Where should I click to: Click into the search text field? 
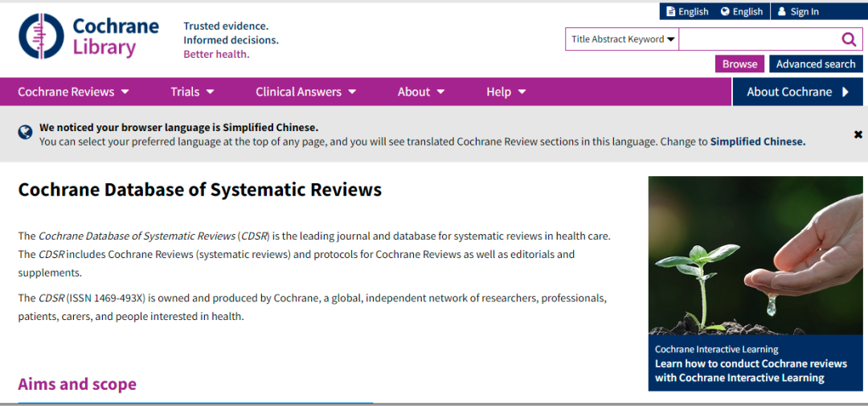755,39
